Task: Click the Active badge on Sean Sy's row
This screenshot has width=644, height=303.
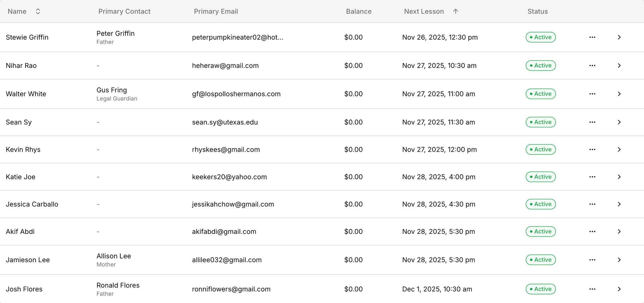Action: [541, 122]
